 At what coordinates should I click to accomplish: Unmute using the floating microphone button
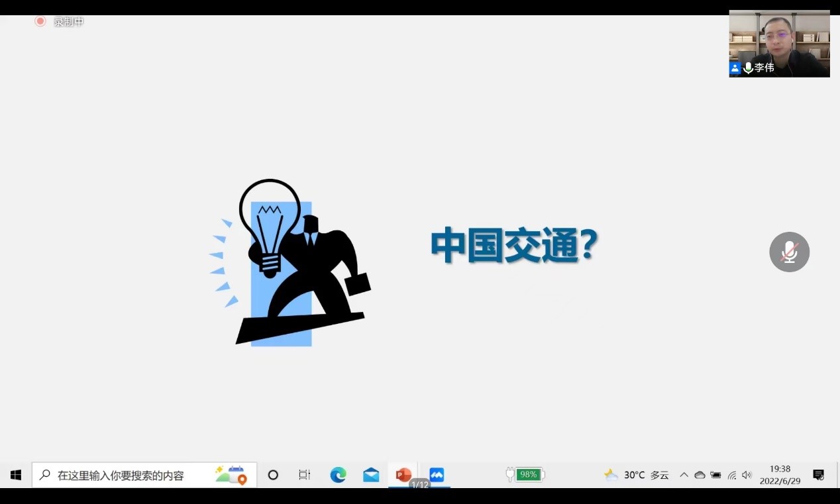pos(789,252)
